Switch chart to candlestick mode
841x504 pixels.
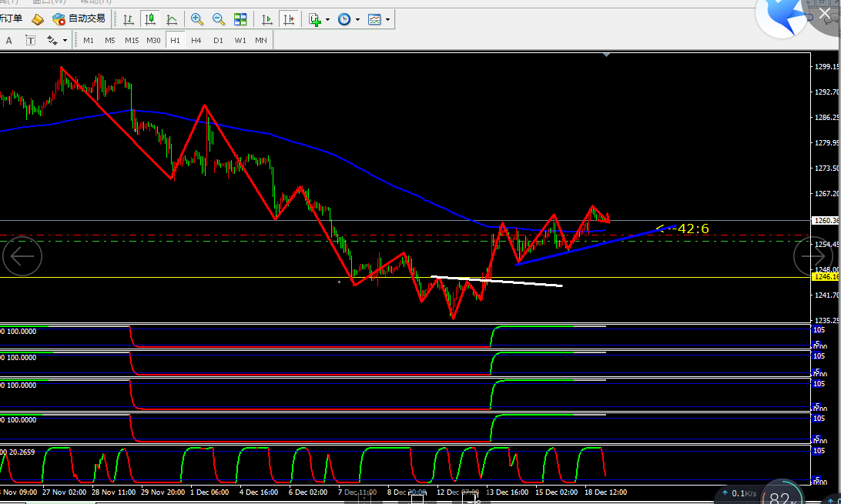click(x=150, y=19)
